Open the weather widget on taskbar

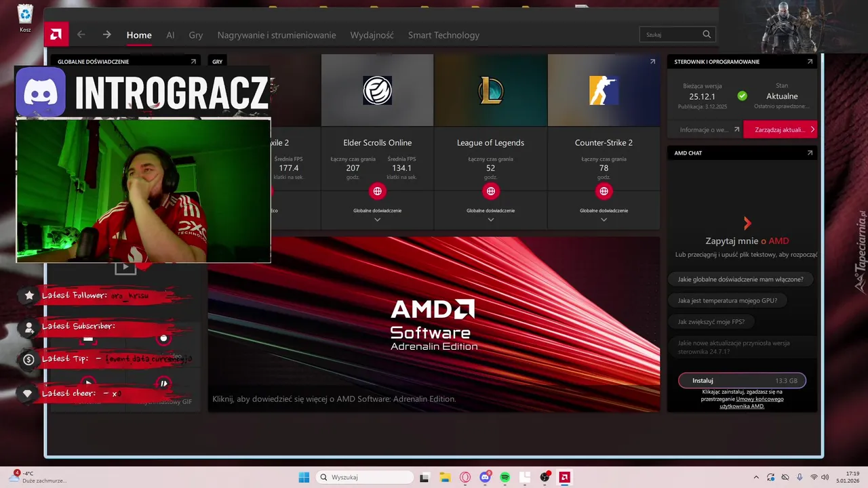click(x=38, y=477)
